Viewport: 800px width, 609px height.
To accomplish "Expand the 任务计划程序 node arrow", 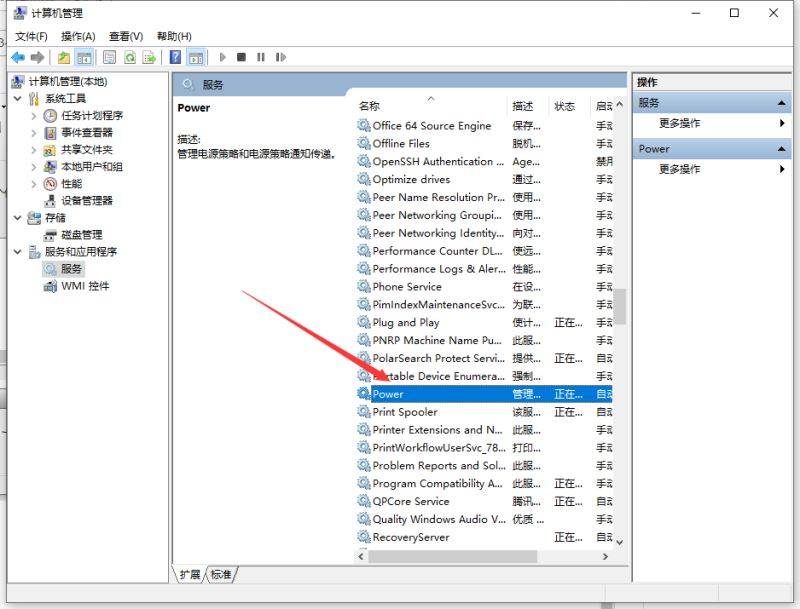I will click(34, 116).
